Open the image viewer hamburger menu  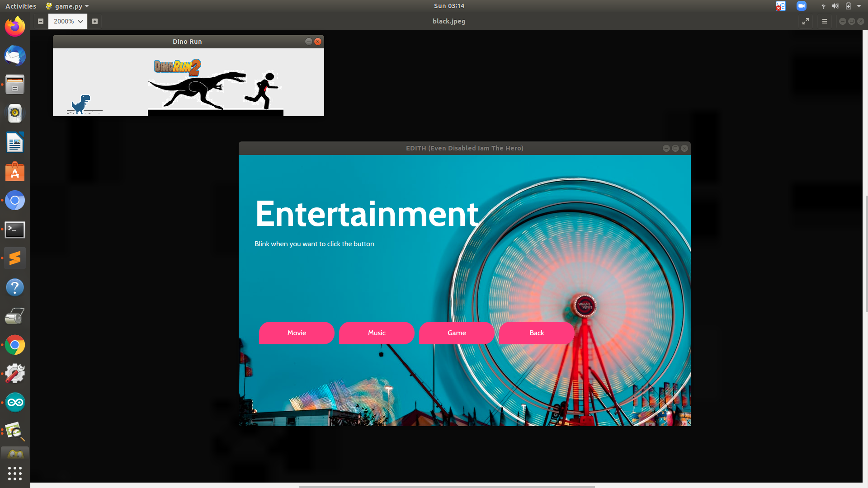pos(825,21)
